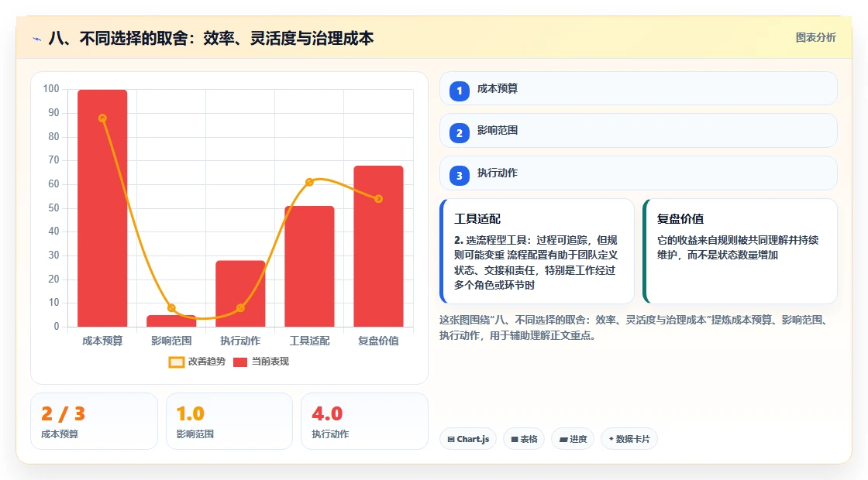The image size is (868, 480).
Task: Click the 数据卡片 tag
Action: [x=629, y=439]
